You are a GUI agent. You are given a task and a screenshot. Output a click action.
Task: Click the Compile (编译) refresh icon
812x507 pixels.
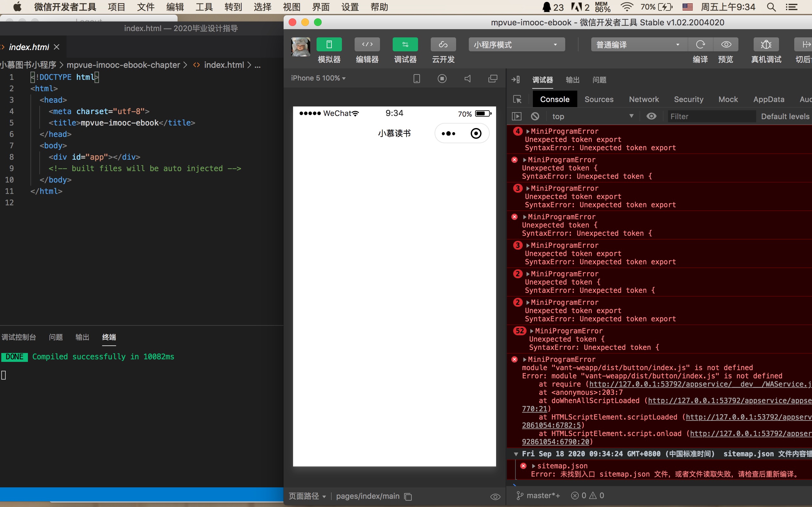[x=700, y=45]
